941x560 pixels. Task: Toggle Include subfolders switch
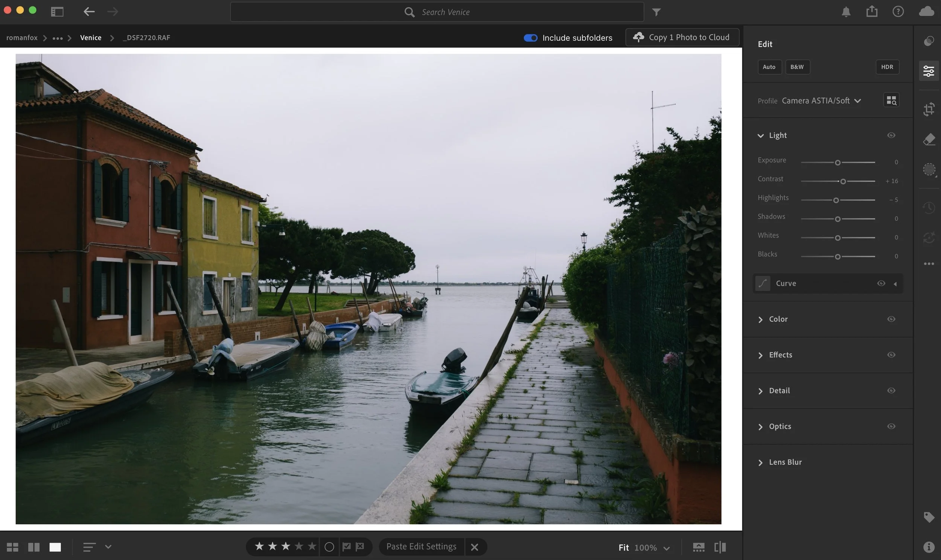click(x=530, y=38)
